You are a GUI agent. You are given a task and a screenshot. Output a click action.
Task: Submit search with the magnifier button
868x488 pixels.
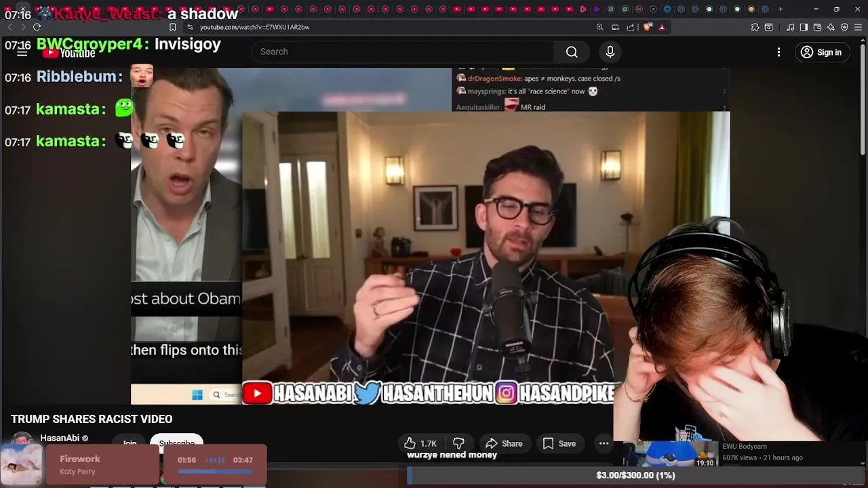(x=572, y=52)
